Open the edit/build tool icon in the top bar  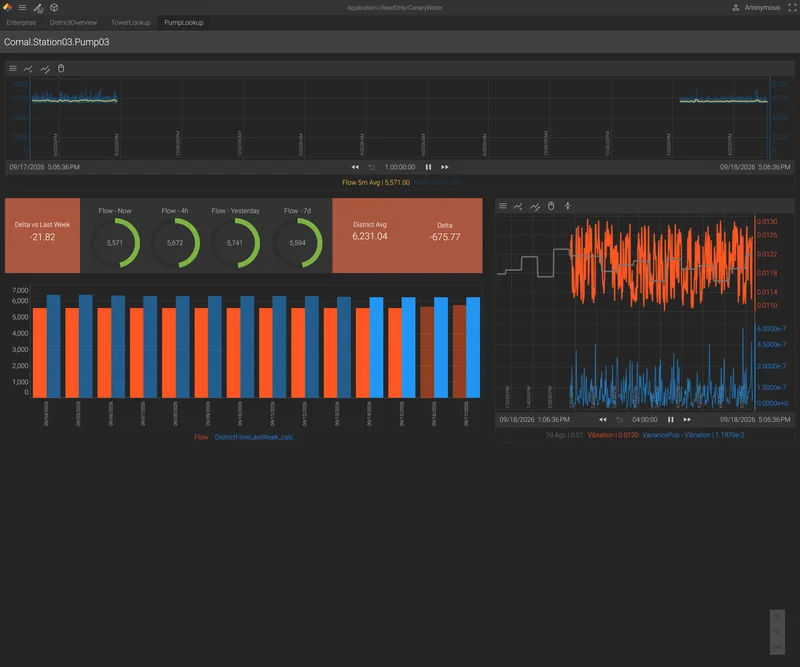tap(38, 8)
